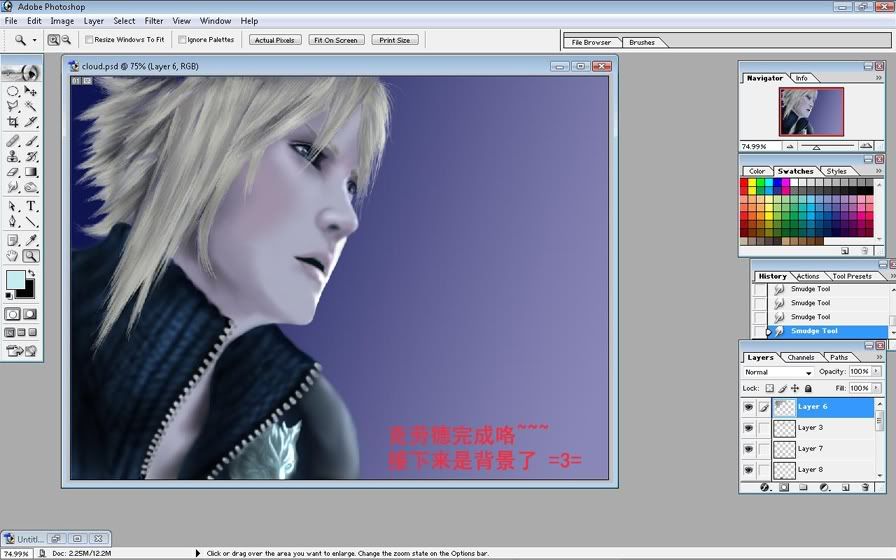Hide Layer 7 visibility eye

click(x=749, y=449)
